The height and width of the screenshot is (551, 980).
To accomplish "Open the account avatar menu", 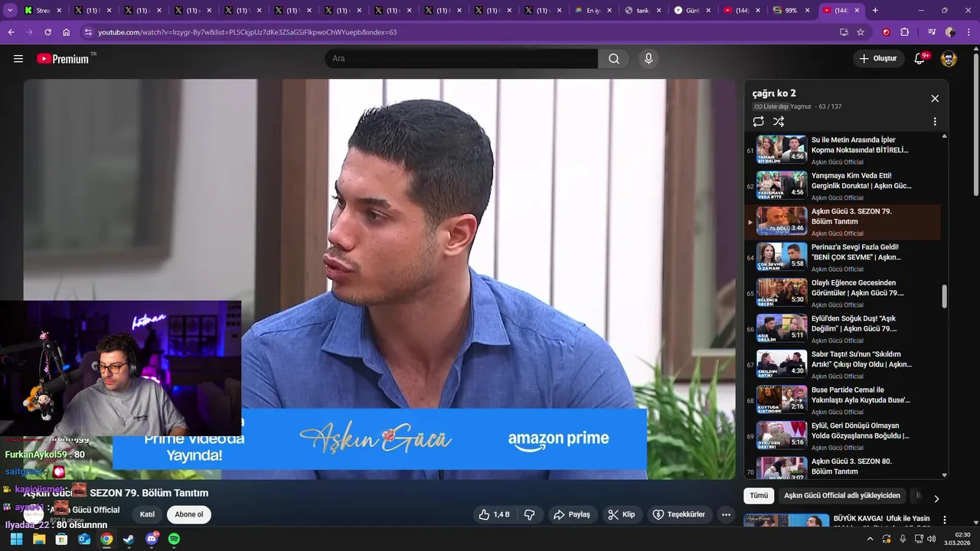I will (x=949, y=59).
